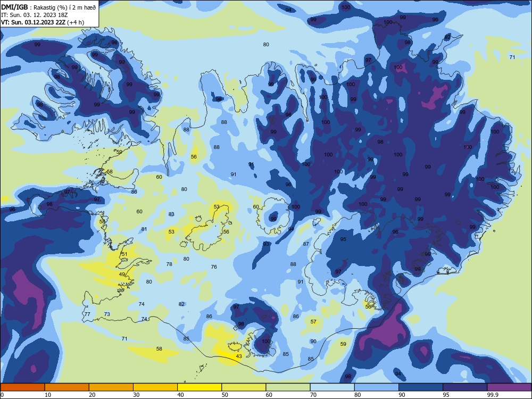The image size is (532, 399).
Task: Click the map value '83'
Action: pos(171,214)
